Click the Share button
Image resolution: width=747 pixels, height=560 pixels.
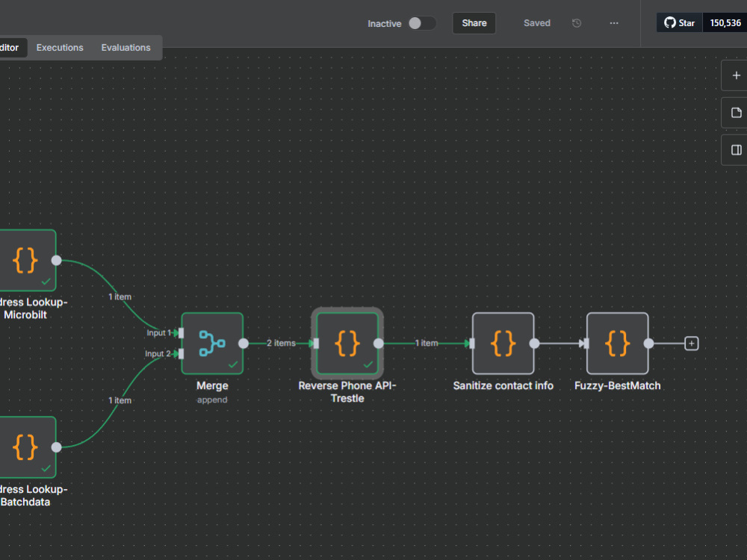(x=474, y=23)
